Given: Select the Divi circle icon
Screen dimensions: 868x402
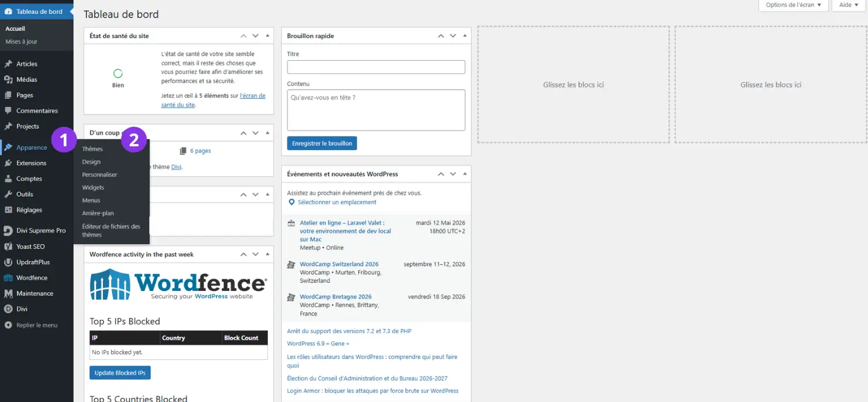Looking at the screenshot, I should (x=8, y=309).
